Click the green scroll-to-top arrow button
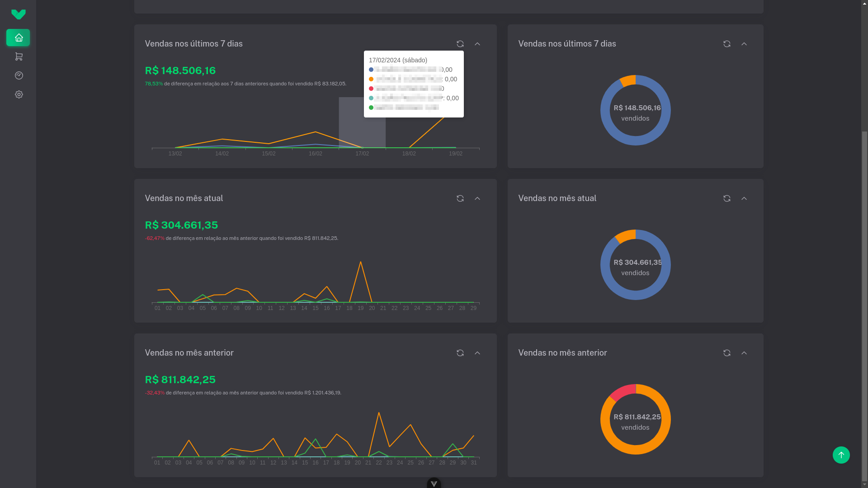Screen dimensions: 868x488 [x=841, y=455]
